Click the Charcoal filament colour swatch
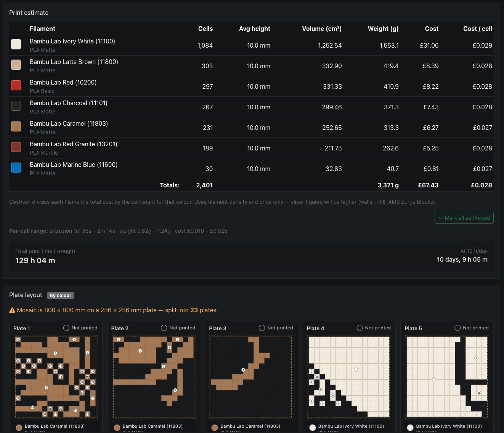The width and height of the screenshot is (504, 433). 16,106
